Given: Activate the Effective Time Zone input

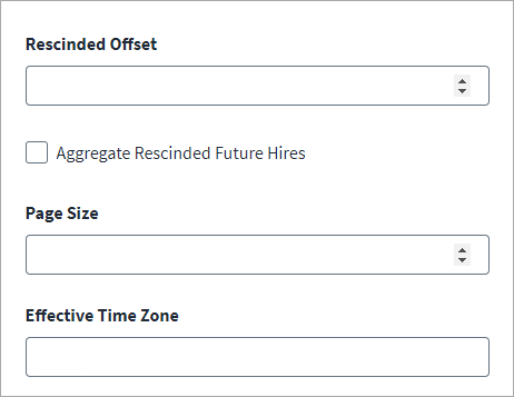Looking at the screenshot, I should (x=257, y=357).
